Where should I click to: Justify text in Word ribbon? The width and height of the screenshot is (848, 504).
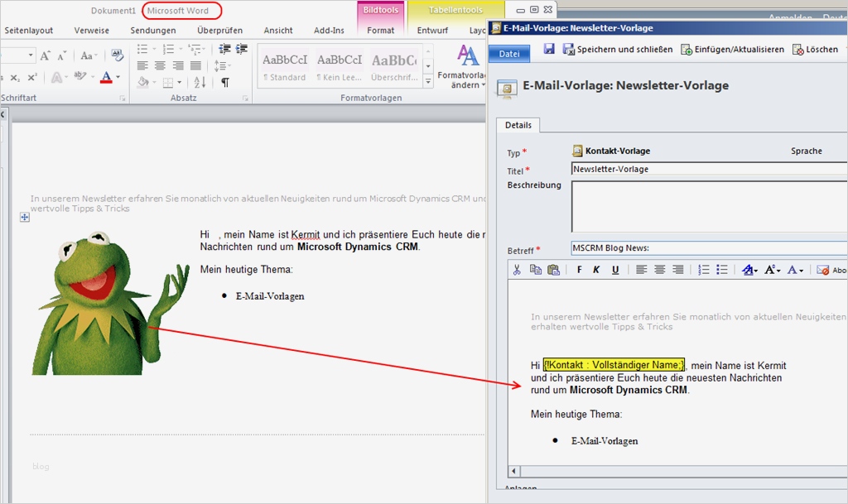pyautogui.click(x=195, y=66)
